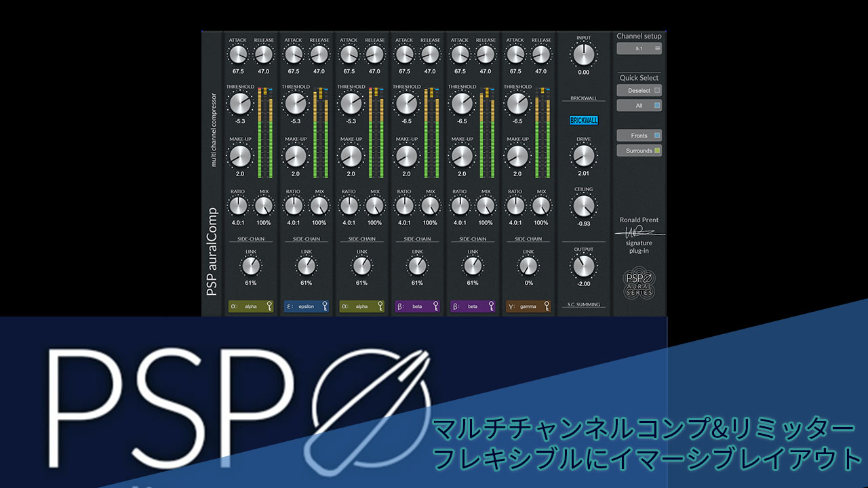Click the key icon on the gamma group
This screenshot has width=868, height=488.
pos(547,306)
